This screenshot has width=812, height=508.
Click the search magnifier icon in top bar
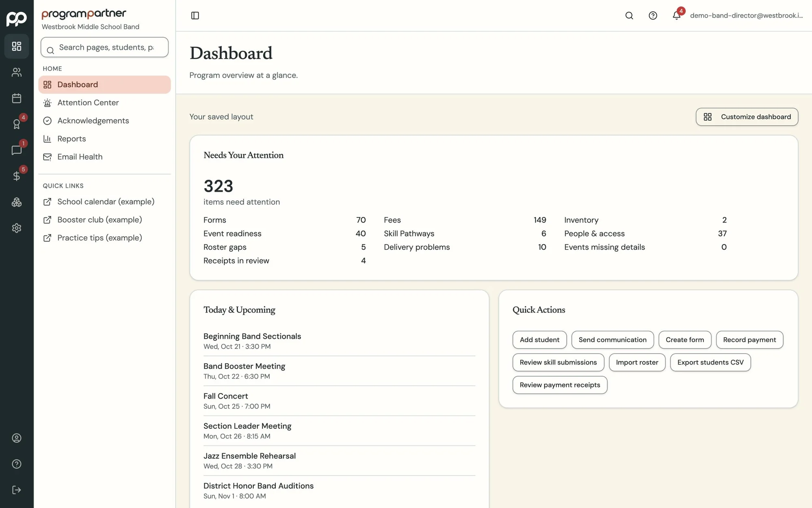click(629, 15)
